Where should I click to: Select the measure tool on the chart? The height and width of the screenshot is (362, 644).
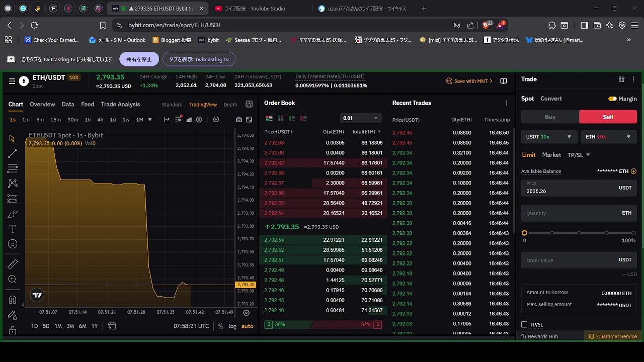pos(13,263)
